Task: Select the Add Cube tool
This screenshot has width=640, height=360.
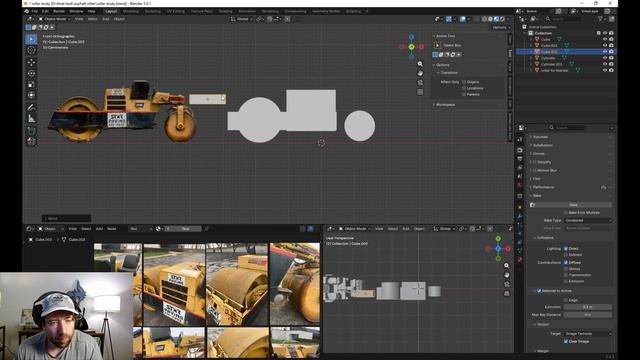Action: 31,131
